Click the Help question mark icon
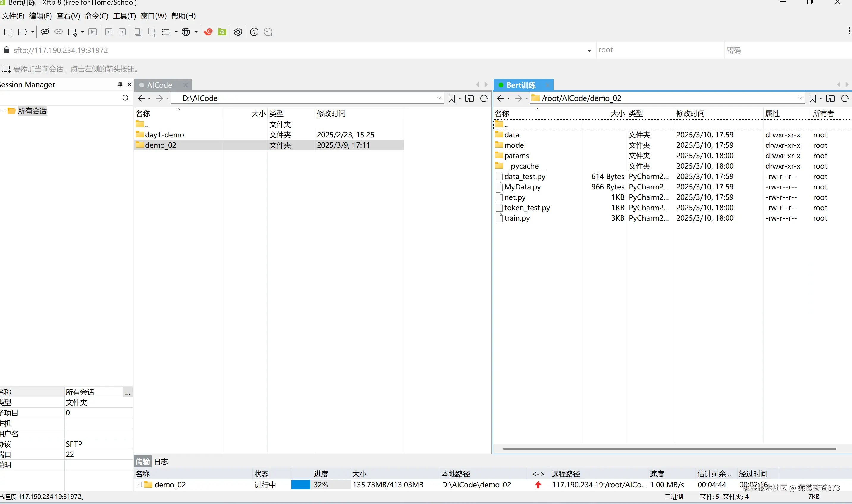This screenshot has height=504, width=852. (x=254, y=32)
